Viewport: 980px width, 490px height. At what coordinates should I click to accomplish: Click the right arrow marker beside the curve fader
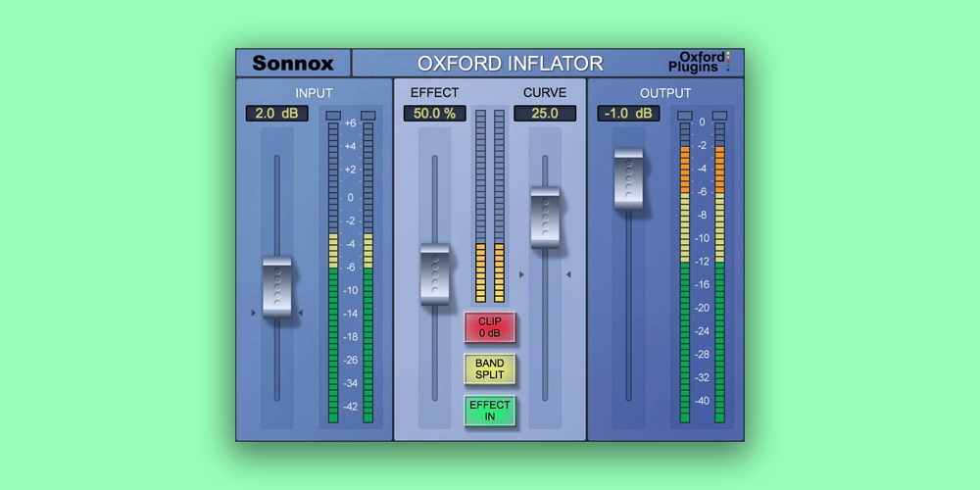pyautogui.click(x=568, y=275)
